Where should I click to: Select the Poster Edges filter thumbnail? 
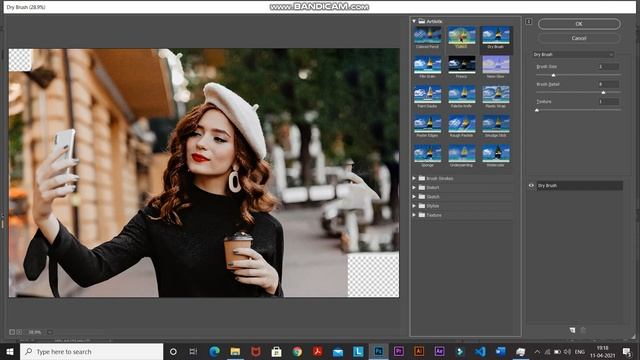coord(427,124)
